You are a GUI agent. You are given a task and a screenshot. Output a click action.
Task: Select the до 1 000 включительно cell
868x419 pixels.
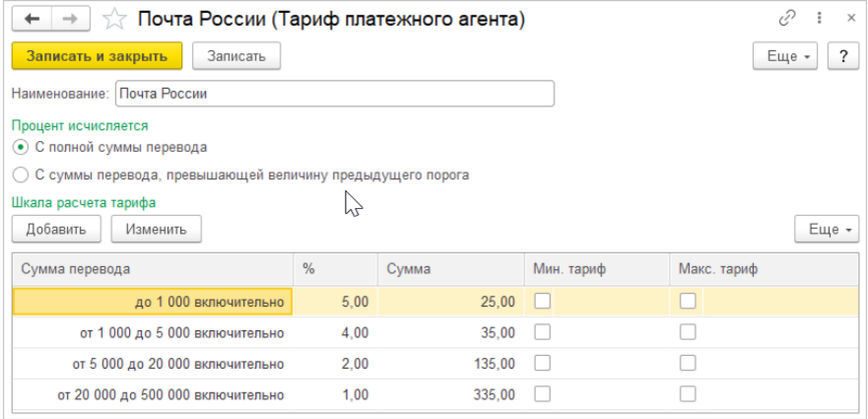pos(153,302)
